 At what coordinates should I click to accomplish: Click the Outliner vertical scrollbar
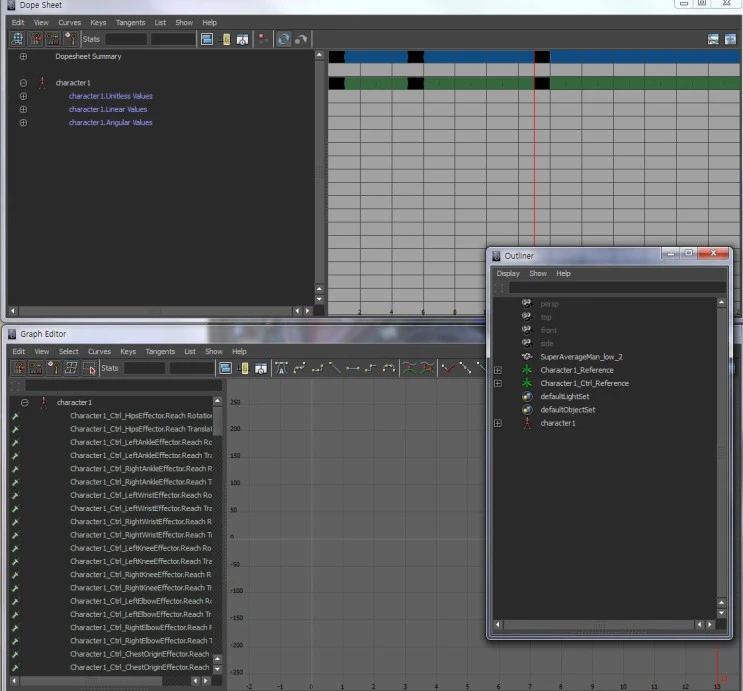tap(722, 450)
